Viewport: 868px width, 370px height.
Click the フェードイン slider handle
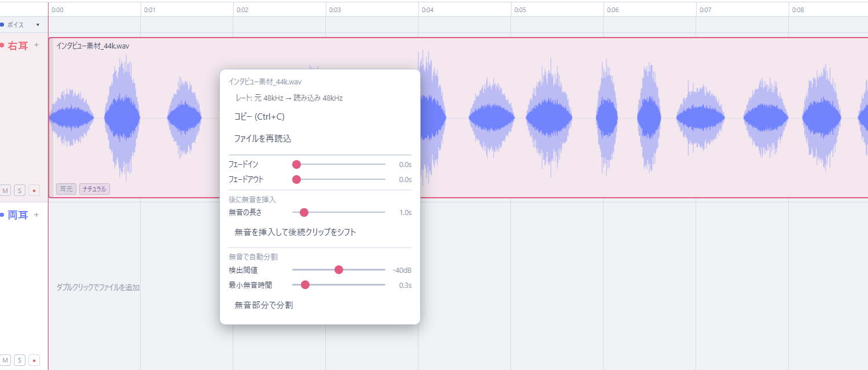click(x=297, y=165)
